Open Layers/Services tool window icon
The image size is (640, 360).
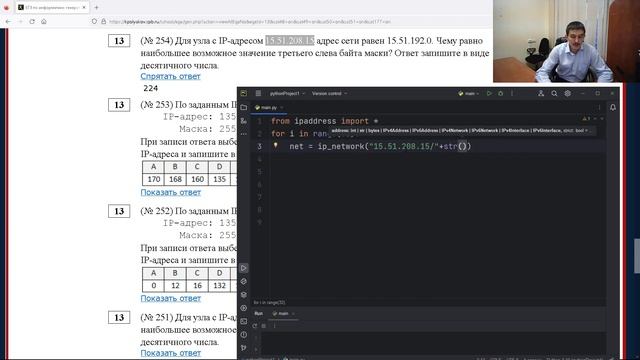[x=244, y=295]
